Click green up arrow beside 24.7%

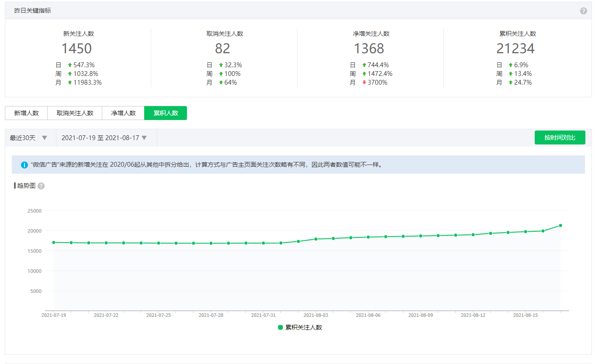pyautogui.click(x=511, y=82)
